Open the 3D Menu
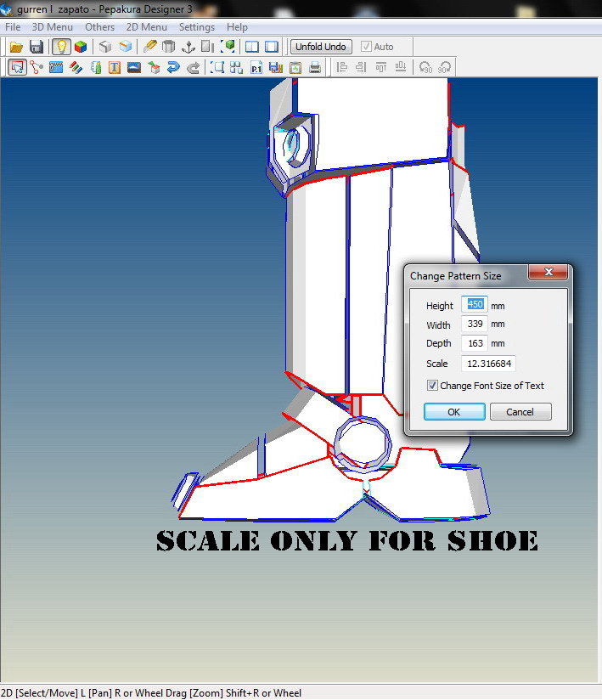The height and width of the screenshot is (700, 602). (x=52, y=27)
